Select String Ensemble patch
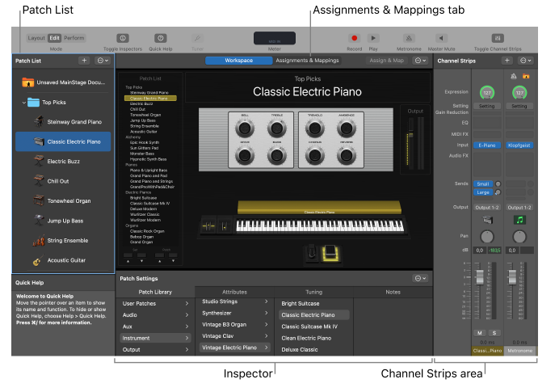 click(63, 241)
